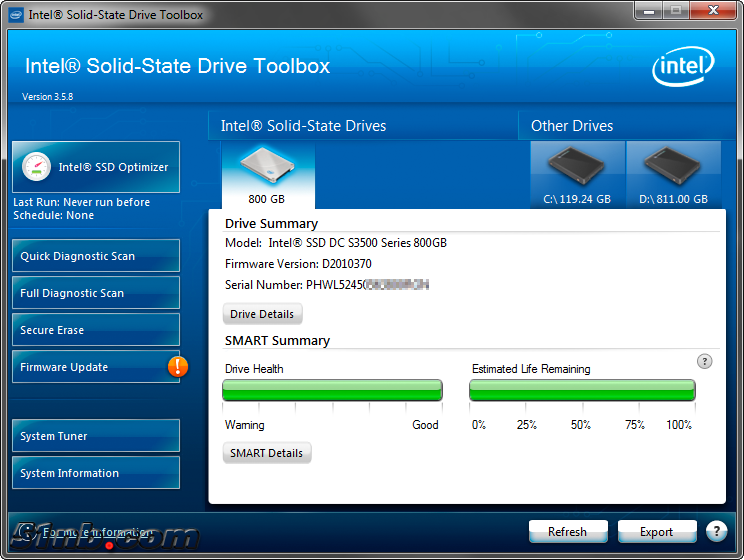Screen dimensions: 744x560
Task: Open SMART Details
Action: tap(266, 453)
